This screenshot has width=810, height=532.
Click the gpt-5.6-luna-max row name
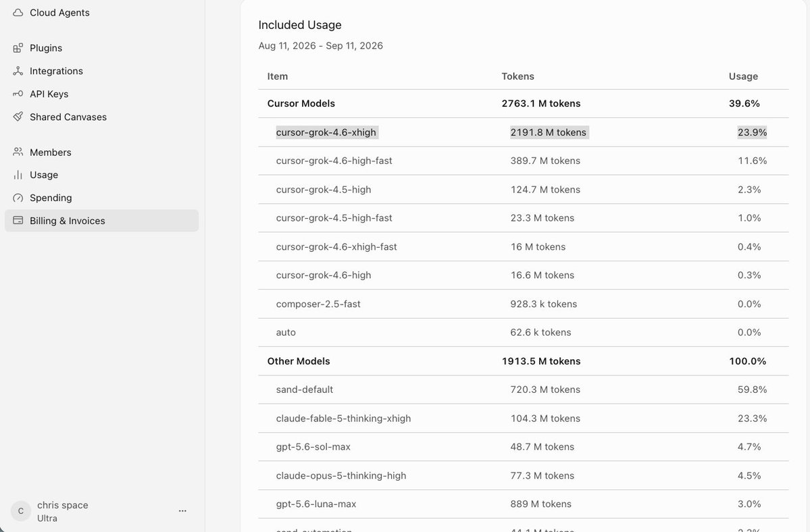(x=316, y=504)
